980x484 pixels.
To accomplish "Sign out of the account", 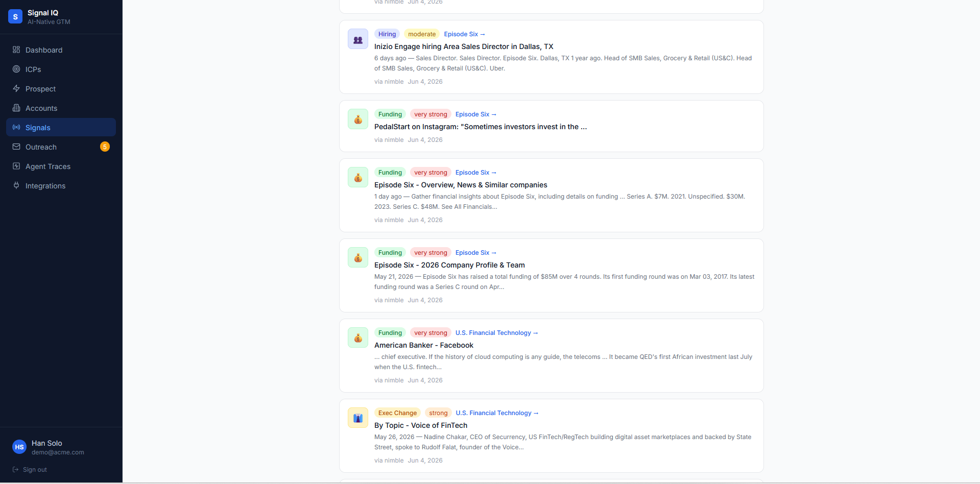I will [30, 469].
